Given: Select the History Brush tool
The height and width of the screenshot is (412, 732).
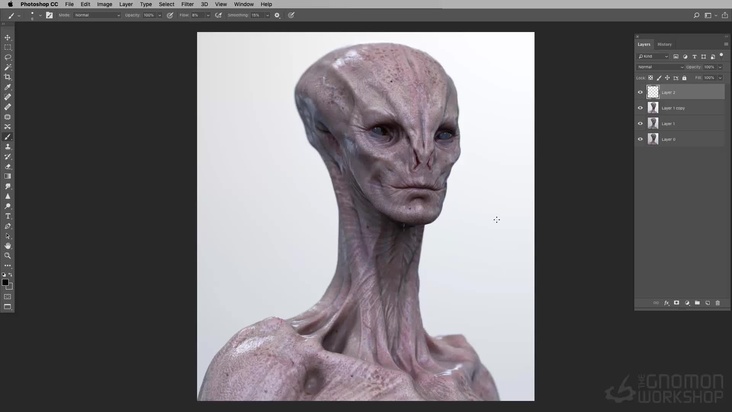Looking at the screenshot, I should tap(7, 157).
